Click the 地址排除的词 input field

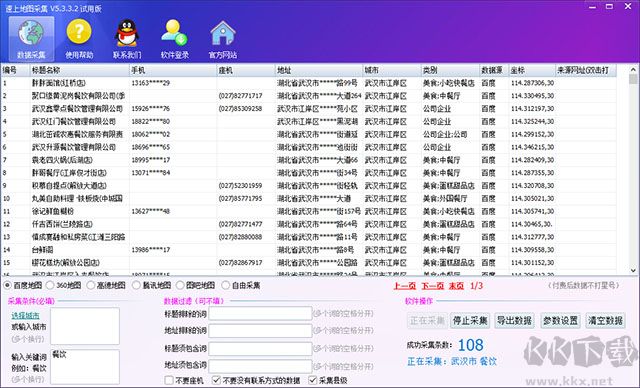(260, 330)
